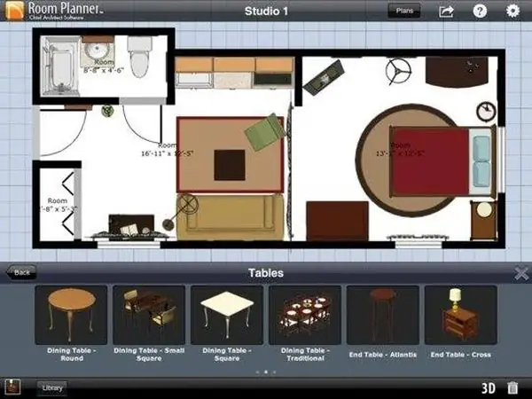Select the blue pillows on the bed
This screenshot has width=532, height=399.
(x=481, y=161)
